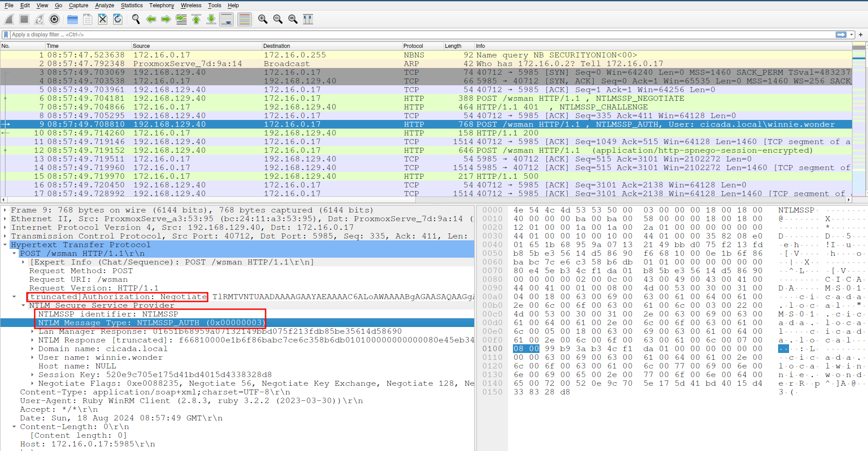The width and height of the screenshot is (868, 451).
Task: Open the Capture menu
Action: coord(78,5)
